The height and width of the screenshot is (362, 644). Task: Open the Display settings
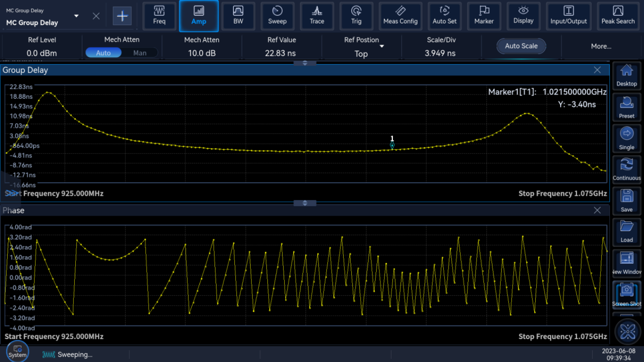(523, 16)
